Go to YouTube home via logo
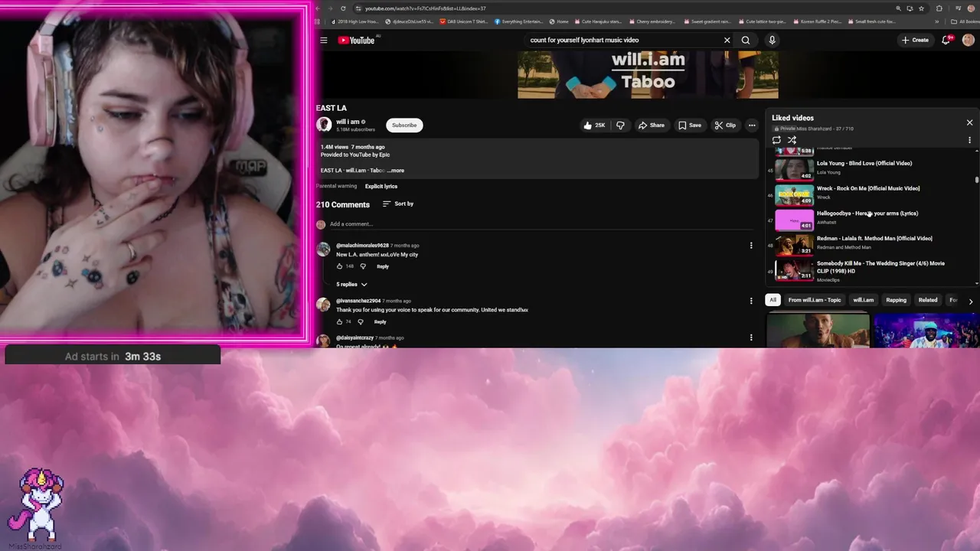This screenshot has width=980, height=551. click(356, 40)
